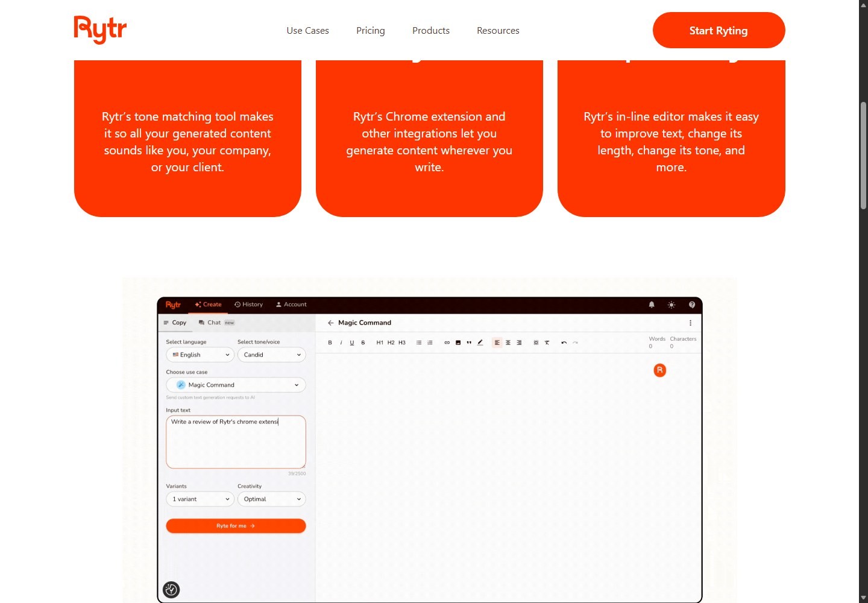The height and width of the screenshot is (603, 868).
Task: Click into the Input text field
Action: 236,442
